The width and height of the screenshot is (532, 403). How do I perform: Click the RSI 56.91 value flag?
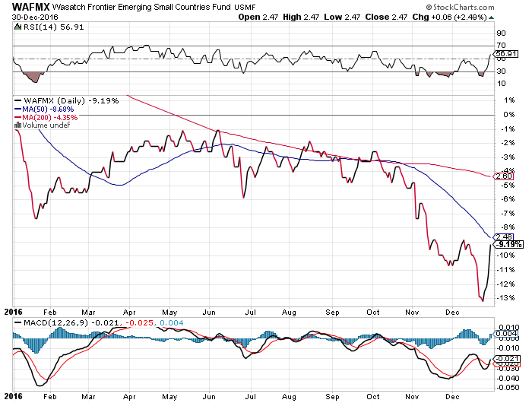tap(505, 54)
